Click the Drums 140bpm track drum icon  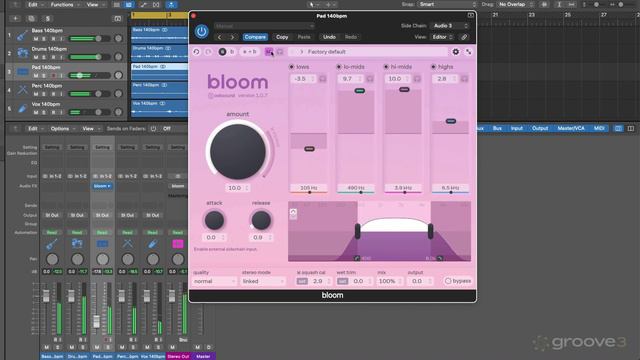22,53
